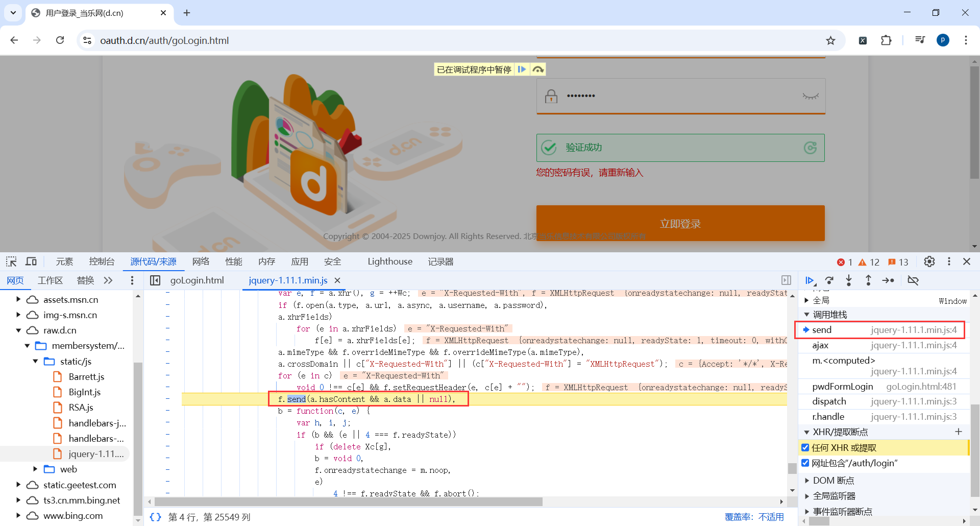Switch to the Console (控制台) tab
This screenshot has width=980, height=526.
click(x=102, y=261)
